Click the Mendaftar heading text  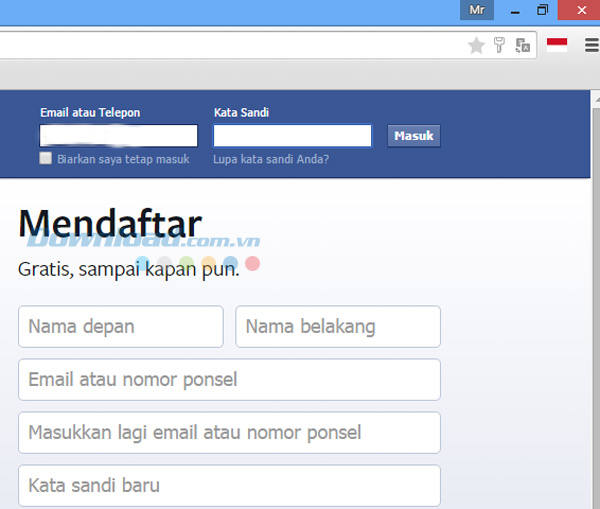coord(110,224)
